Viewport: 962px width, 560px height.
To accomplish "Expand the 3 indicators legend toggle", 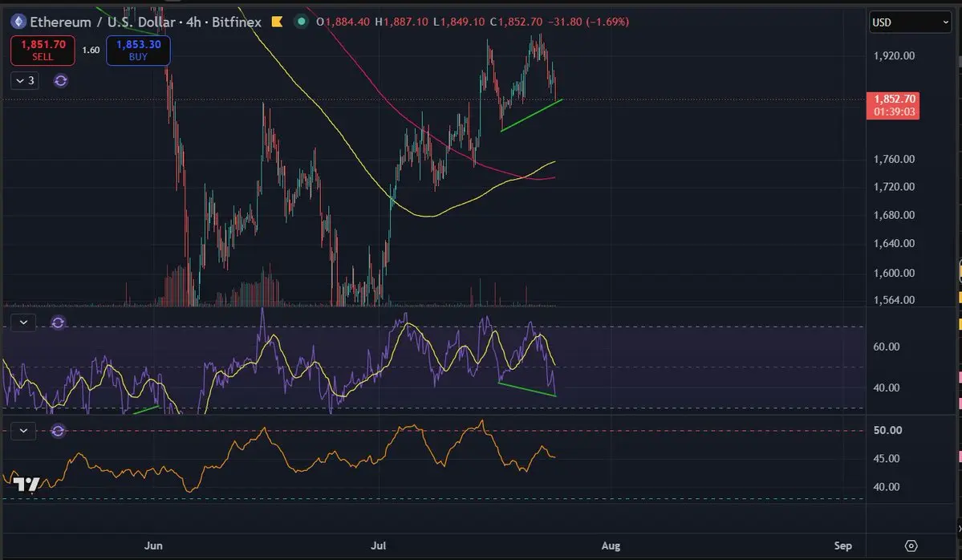I will (x=25, y=80).
